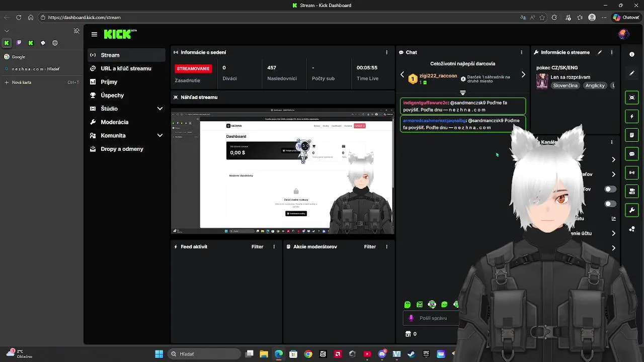This screenshot has width=644, height=362.
Task: Add the page to favorites with the star icon
Action: tap(542, 17)
